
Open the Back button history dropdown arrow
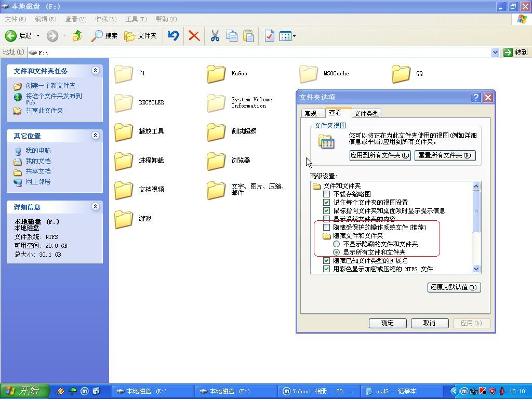click(x=38, y=36)
